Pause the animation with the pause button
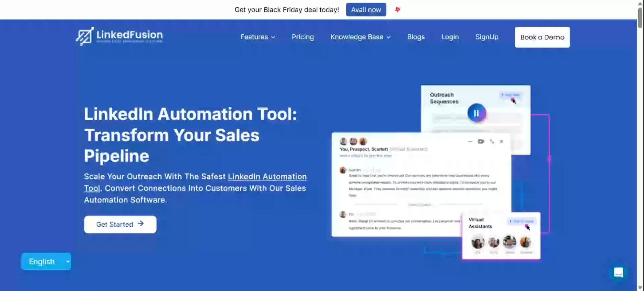This screenshot has width=644, height=291. 477,113
